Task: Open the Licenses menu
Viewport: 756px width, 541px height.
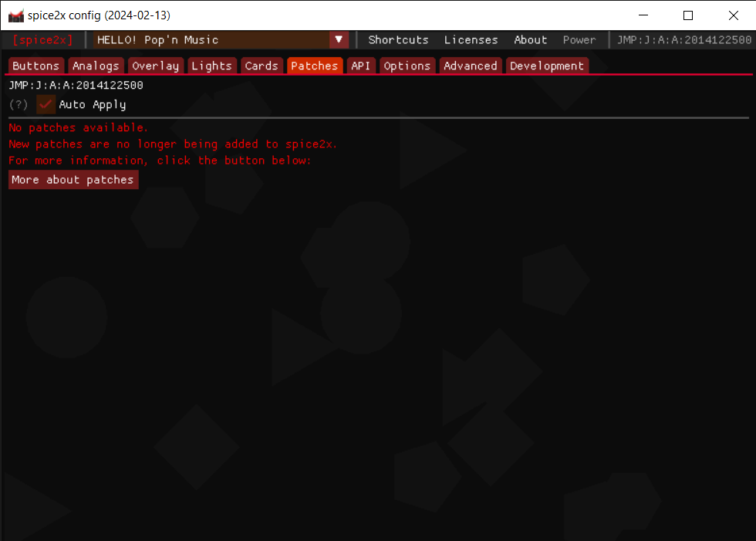Action: click(471, 39)
